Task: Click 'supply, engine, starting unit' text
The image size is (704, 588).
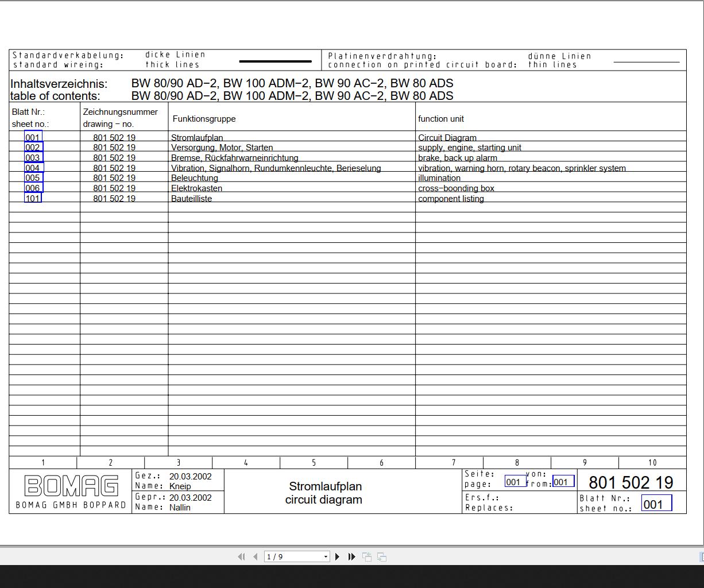Action: pyautogui.click(x=470, y=148)
